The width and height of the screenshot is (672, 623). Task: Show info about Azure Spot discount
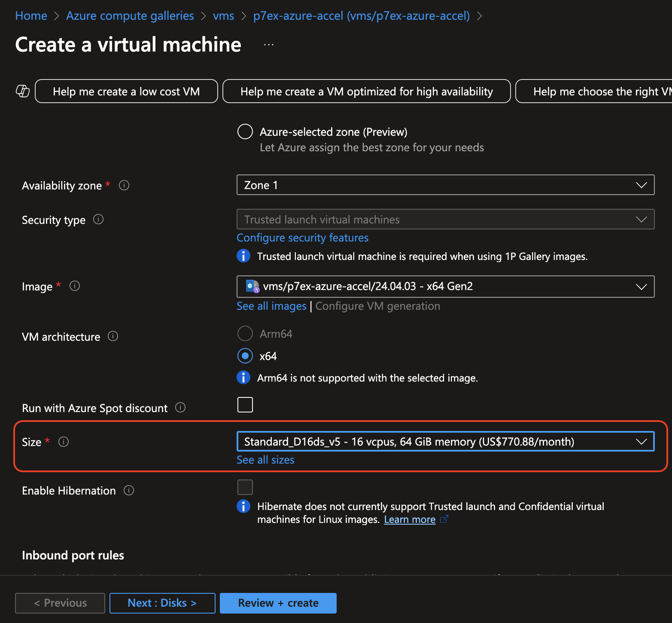(x=180, y=407)
